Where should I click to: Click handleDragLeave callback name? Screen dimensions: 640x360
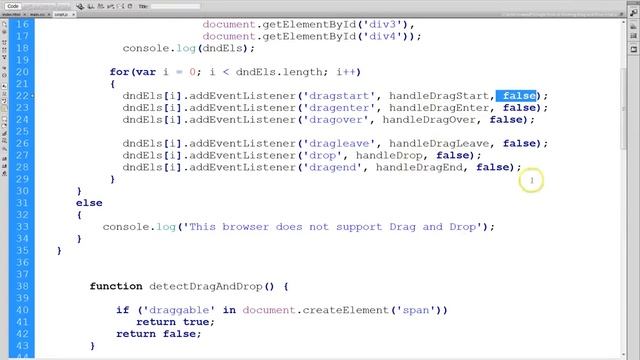click(x=439, y=143)
